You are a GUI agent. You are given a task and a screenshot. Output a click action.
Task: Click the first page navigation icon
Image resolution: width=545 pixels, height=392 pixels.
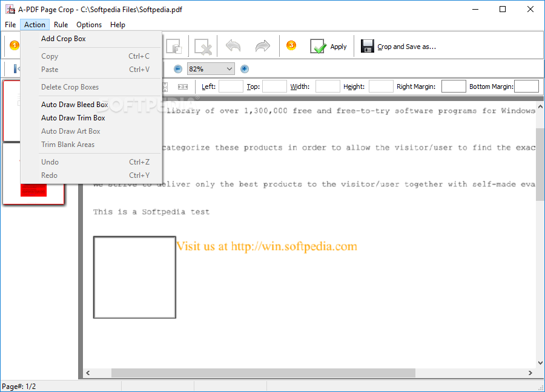(16, 69)
